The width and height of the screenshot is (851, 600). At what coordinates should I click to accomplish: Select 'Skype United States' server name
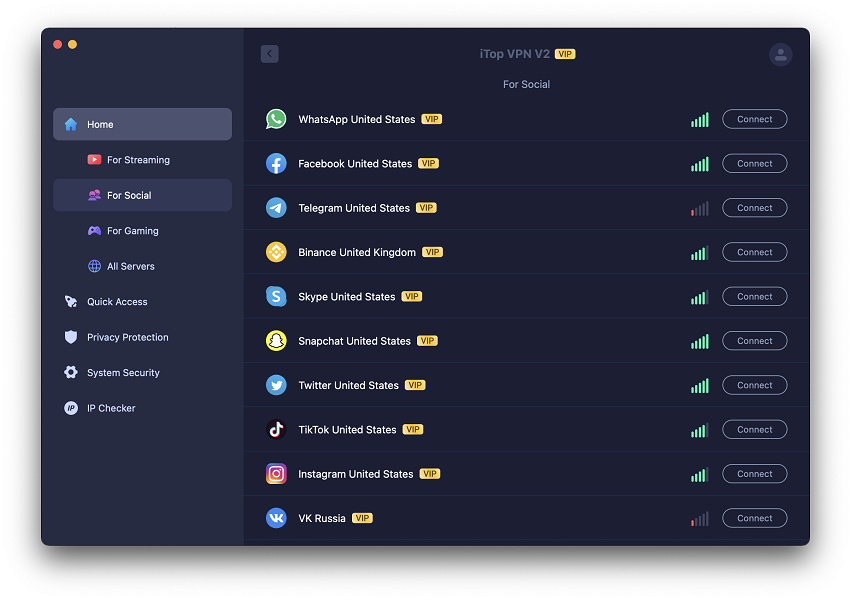[347, 297]
